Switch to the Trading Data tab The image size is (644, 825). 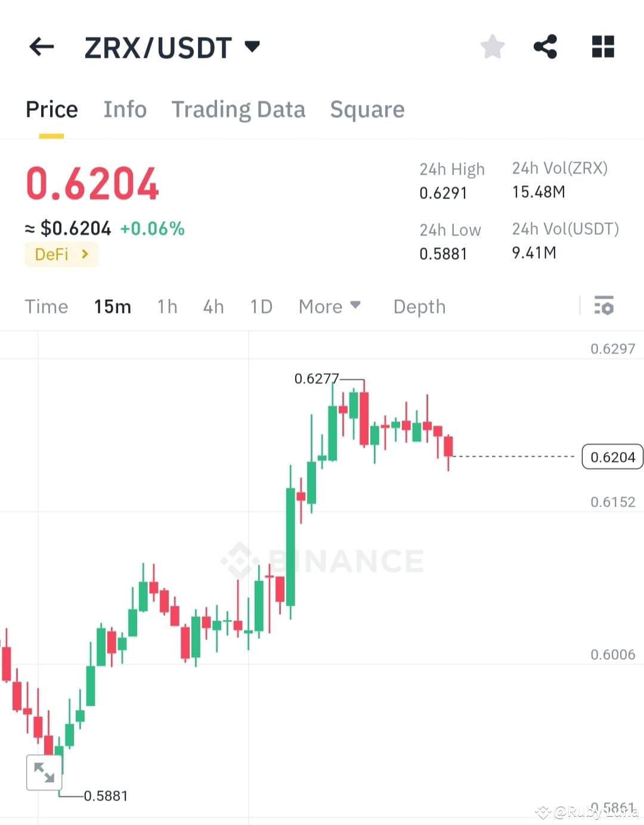(239, 110)
